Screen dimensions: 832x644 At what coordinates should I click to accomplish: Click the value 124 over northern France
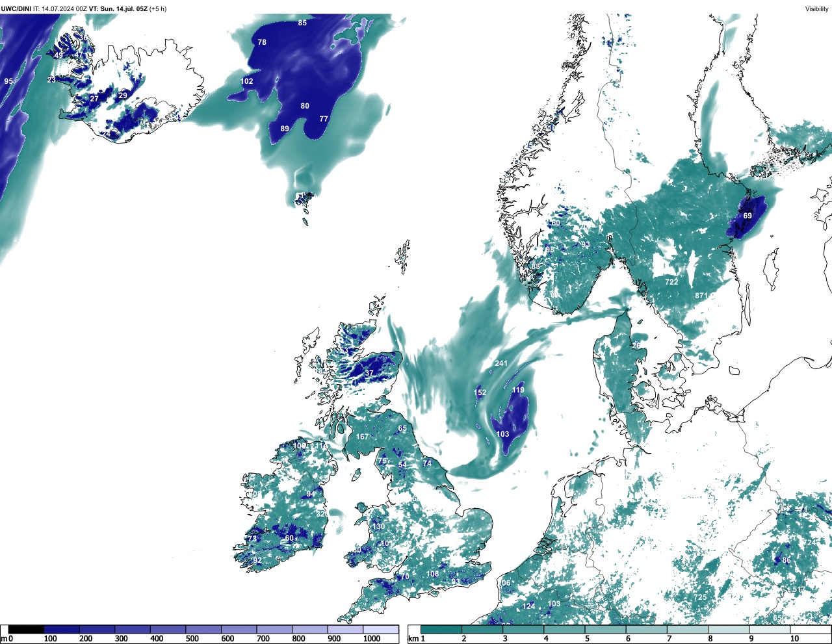pyautogui.click(x=529, y=606)
